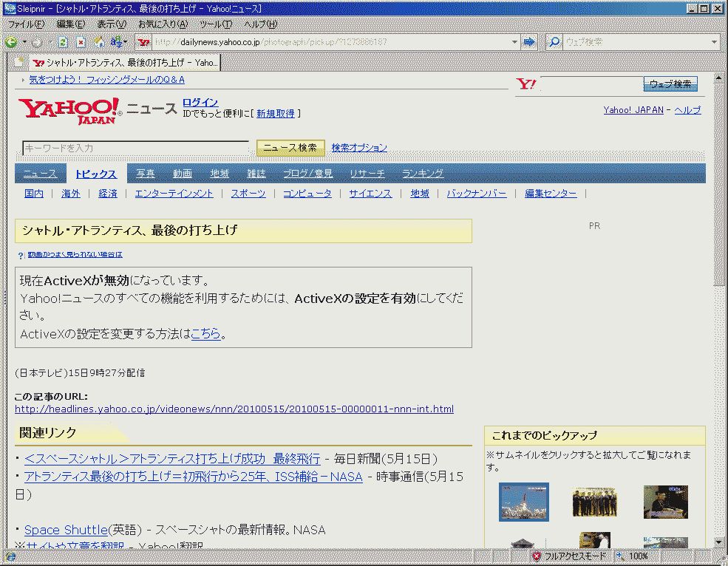
Task: Click the page scrollbar down arrow
Action: (x=719, y=543)
